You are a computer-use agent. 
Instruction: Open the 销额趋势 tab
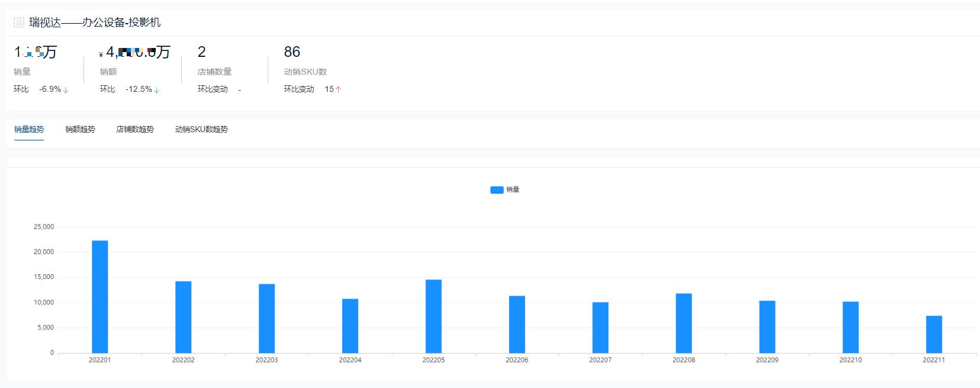click(x=80, y=129)
